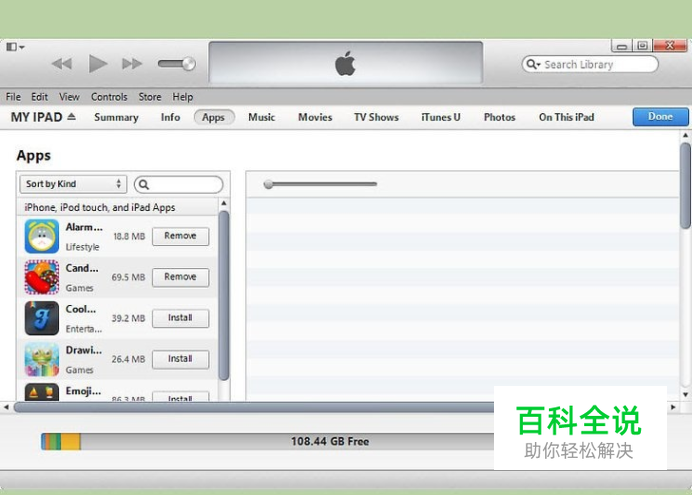The image size is (692, 495).
Task: Select the 69.5 MB size text
Action: [128, 278]
